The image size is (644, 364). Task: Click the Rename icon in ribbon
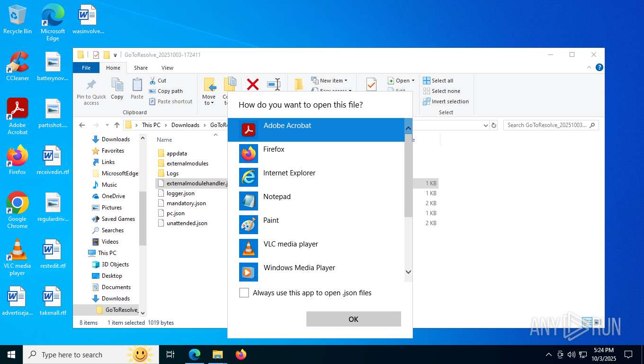(274, 85)
